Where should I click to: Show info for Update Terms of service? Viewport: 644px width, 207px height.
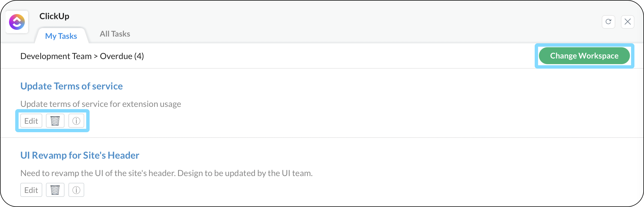click(76, 121)
